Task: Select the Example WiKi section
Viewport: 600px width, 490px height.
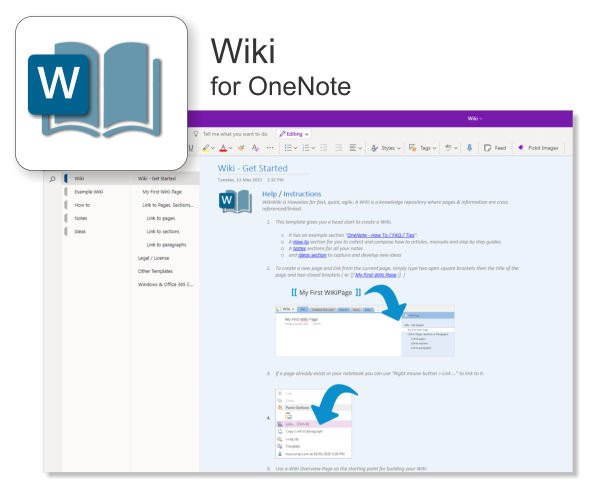Action: 97,192
